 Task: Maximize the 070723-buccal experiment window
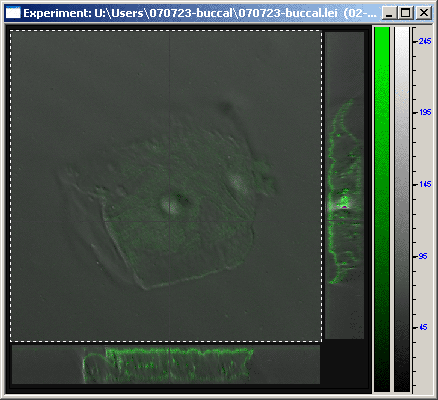coord(405,13)
